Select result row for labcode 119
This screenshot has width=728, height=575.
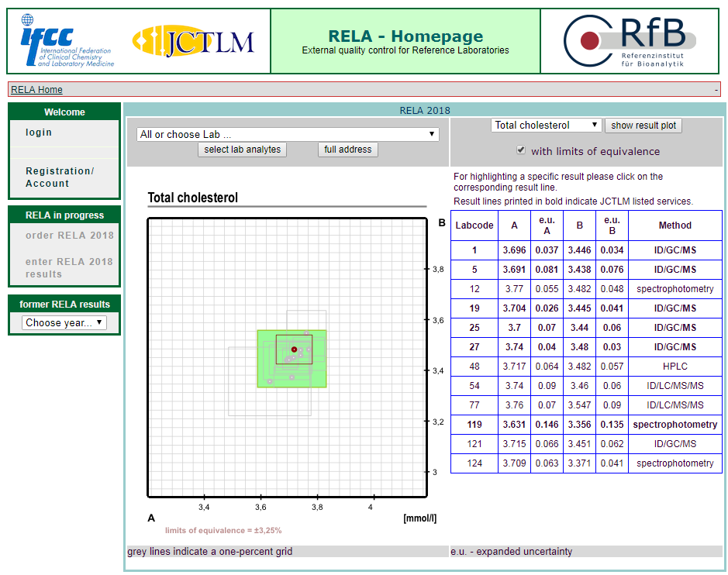[585, 425]
